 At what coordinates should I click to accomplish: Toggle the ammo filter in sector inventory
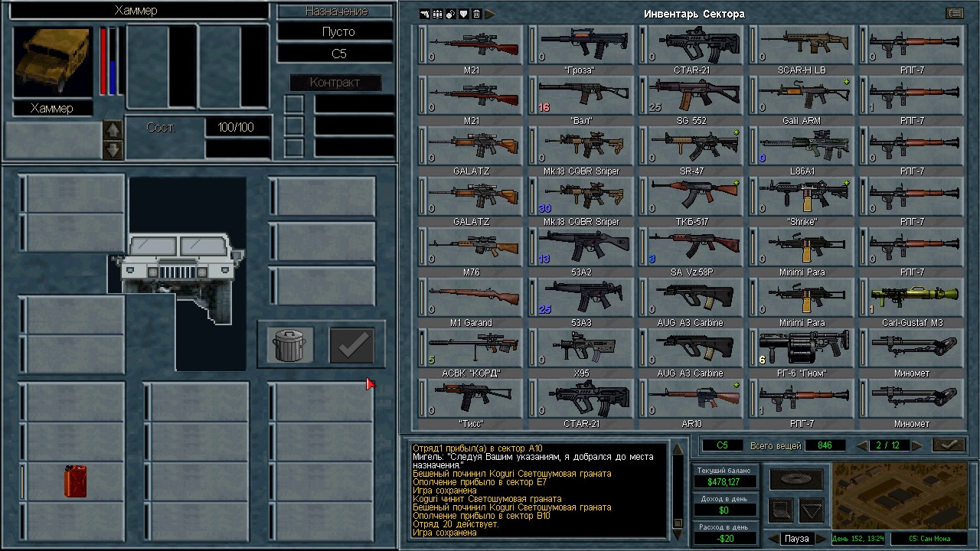438,14
